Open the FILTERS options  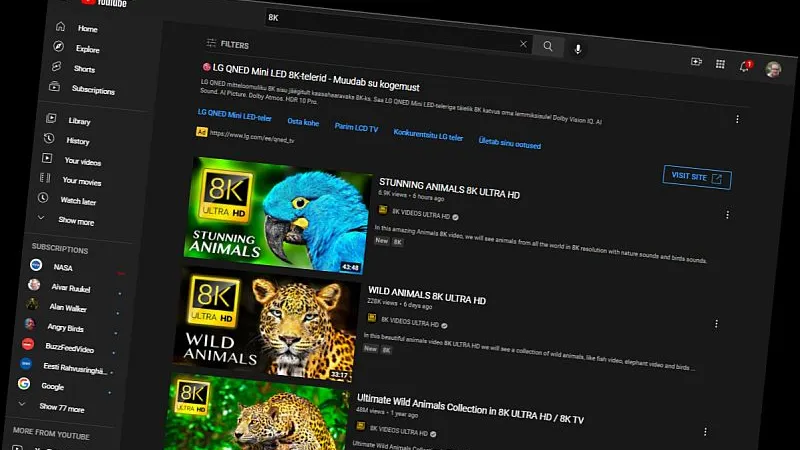[228, 44]
